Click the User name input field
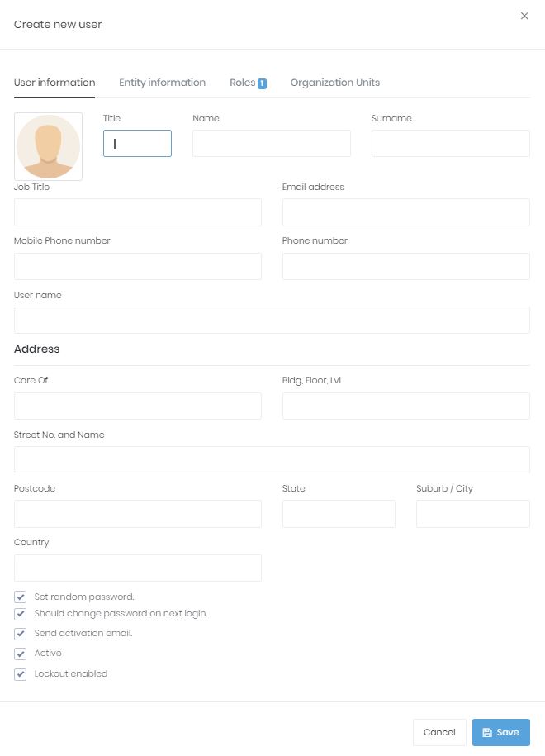The width and height of the screenshot is (545, 756). [x=272, y=321]
